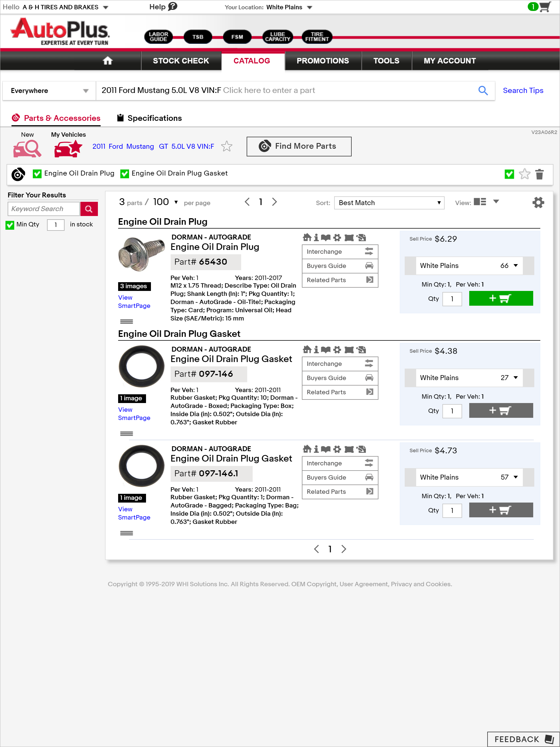Run a keyword search in Filter Your Results
Viewport: 560px width, 747px height.
(x=89, y=209)
